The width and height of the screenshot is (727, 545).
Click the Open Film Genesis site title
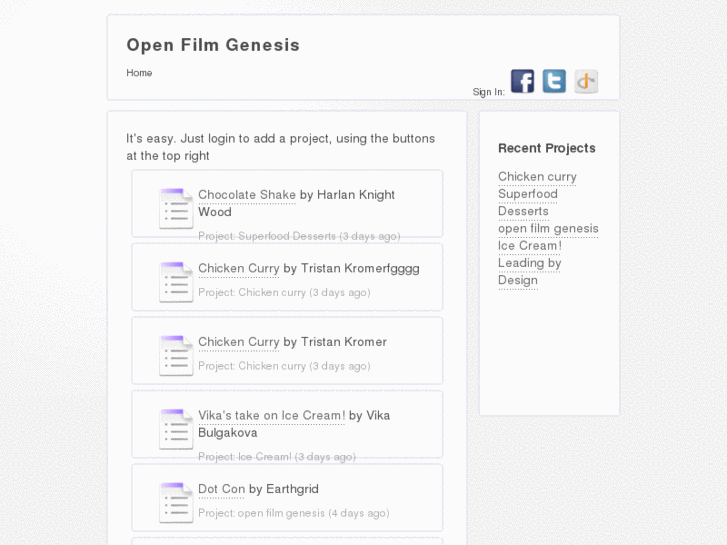[213, 45]
